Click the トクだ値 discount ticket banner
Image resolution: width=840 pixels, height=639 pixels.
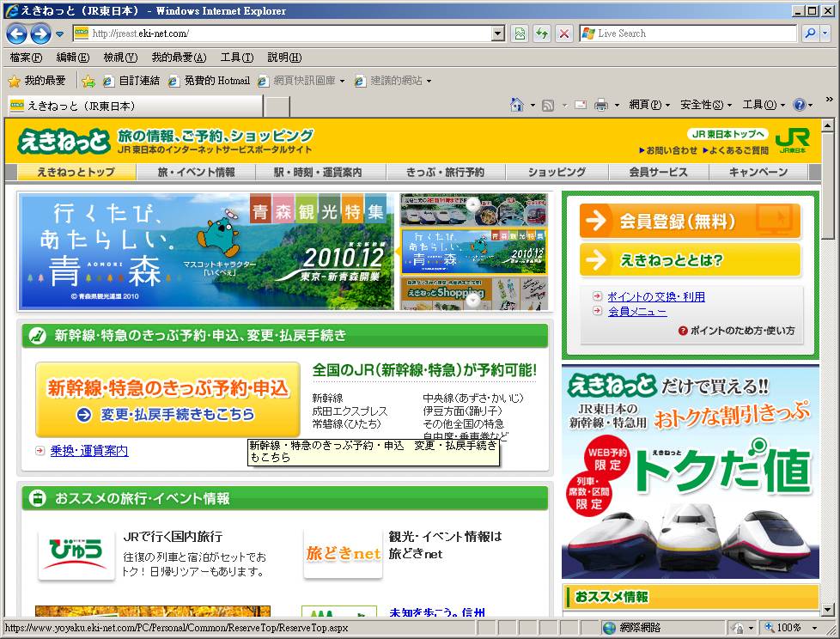tap(691, 472)
